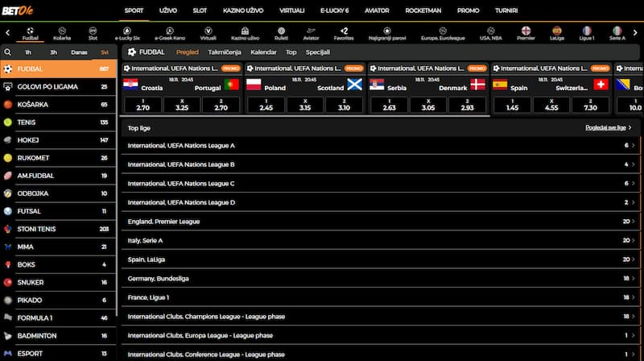This screenshot has height=361, width=644.
Task: Expand UEFA Nations League C row
Action: pos(381,184)
